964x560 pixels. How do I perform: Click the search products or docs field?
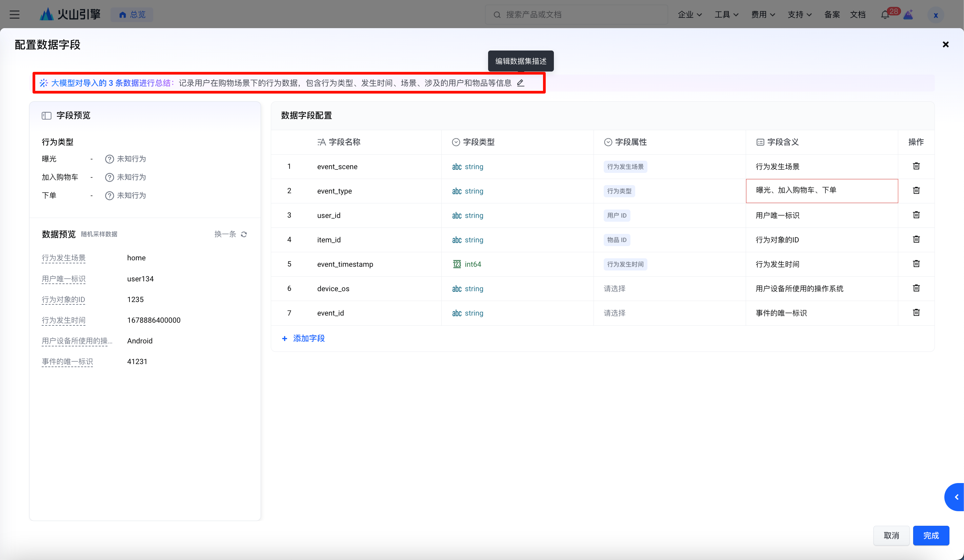576,15
